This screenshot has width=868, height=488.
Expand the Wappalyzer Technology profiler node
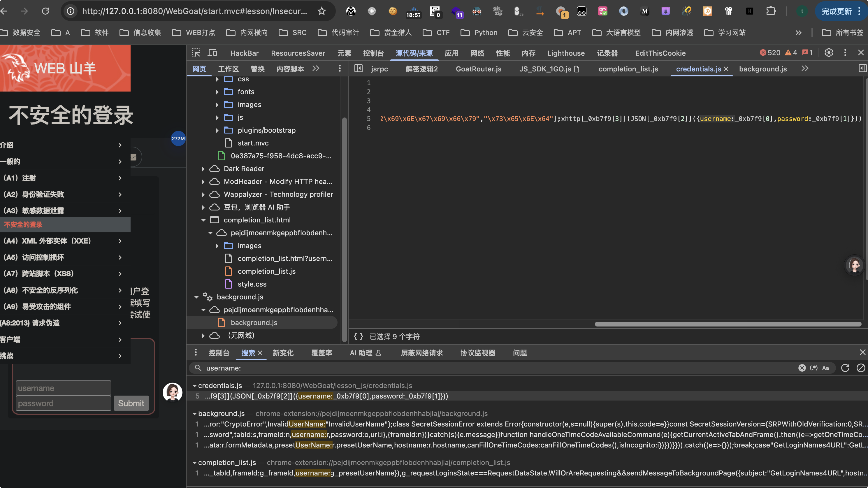pyautogui.click(x=203, y=194)
